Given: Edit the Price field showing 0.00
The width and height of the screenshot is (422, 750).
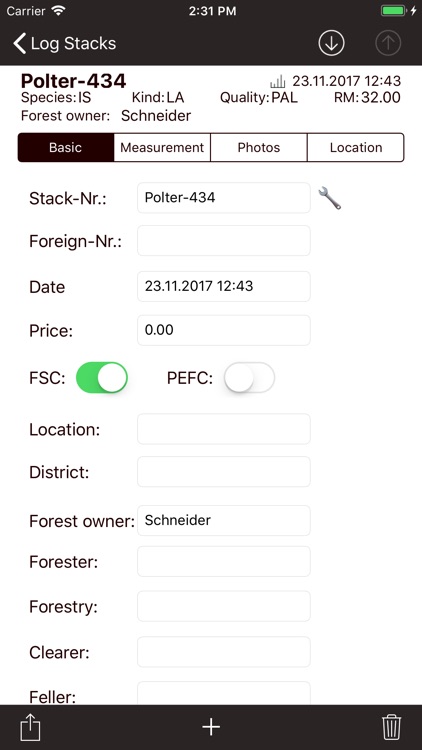Looking at the screenshot, I should click(224, 330).
